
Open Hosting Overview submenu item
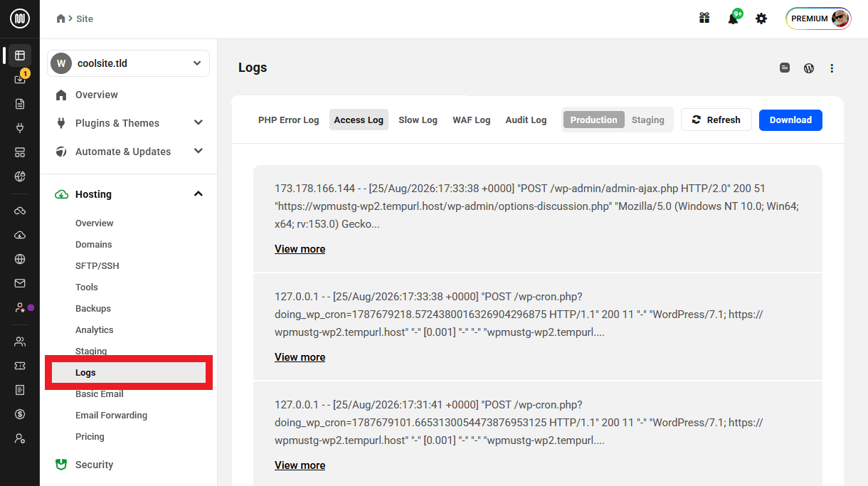[x=95, y=223]
